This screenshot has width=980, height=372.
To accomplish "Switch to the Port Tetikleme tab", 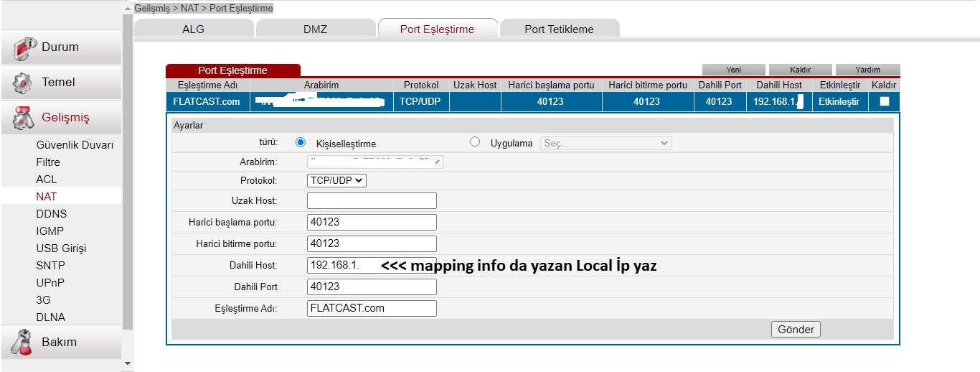I will point(559,29).
